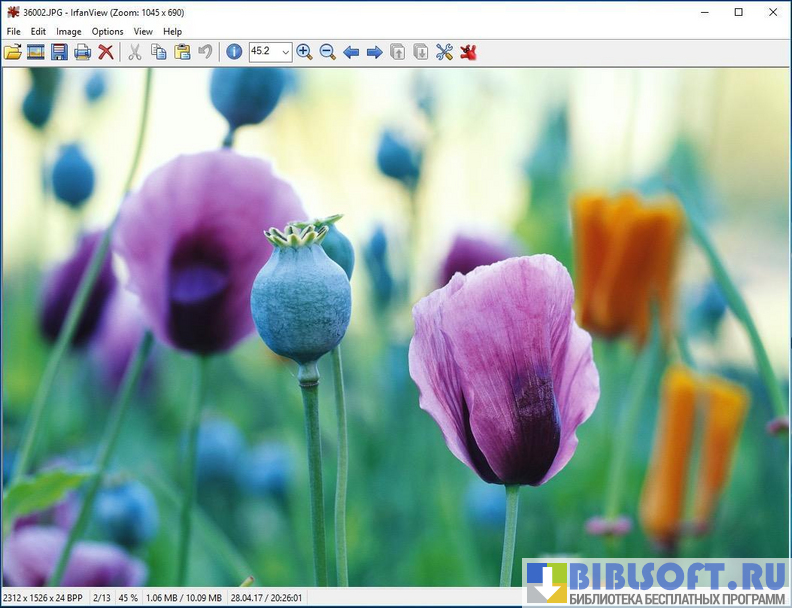The width and height of the screenshot is (792, 608).
Task: Click the Open file folder icon
Action: click(13, 52)
